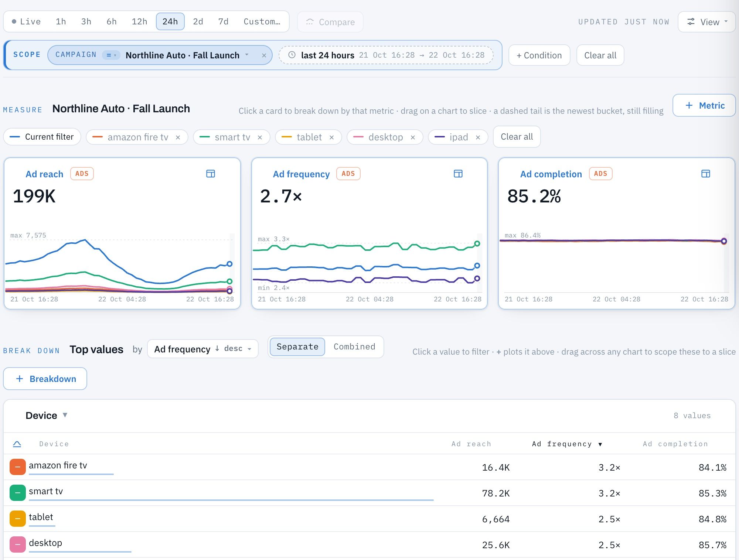Unplot desktop using its pink minus
This screenshot has width=739, height=560.
(18, 544)
